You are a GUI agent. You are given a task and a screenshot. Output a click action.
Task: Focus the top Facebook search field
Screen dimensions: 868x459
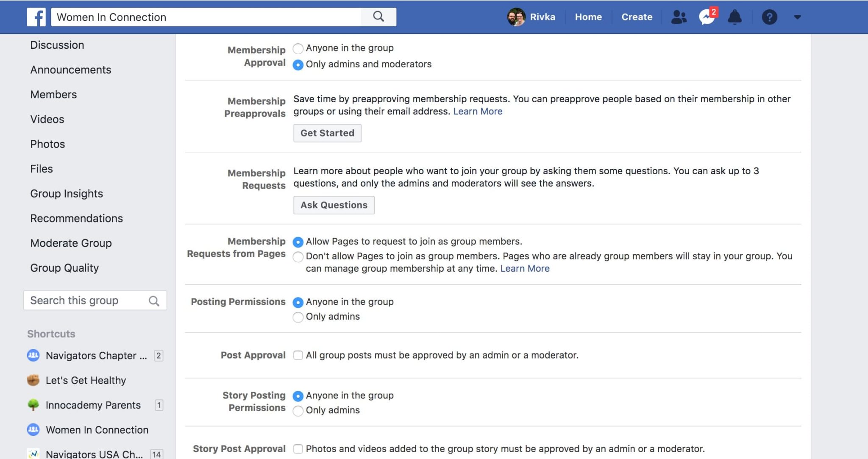point(206,17)
